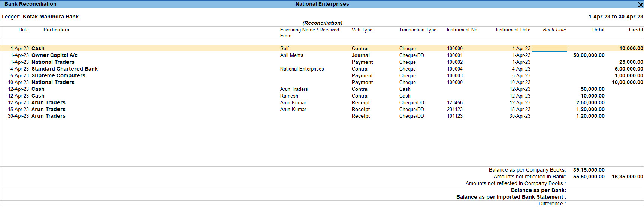Viewport: 644px width, 207px height.
Task: Click the Difference label
Action: coord(552,204)
